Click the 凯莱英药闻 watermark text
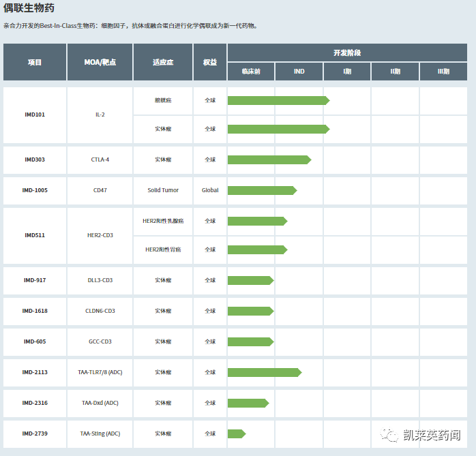The height and width of the screenshot is (456, 476). 432,435
